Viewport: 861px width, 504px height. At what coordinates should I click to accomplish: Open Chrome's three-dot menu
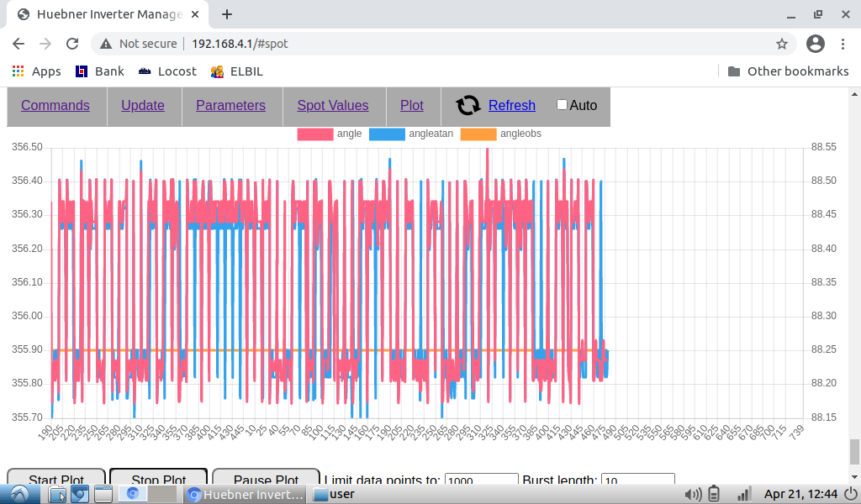click(843, 44)
